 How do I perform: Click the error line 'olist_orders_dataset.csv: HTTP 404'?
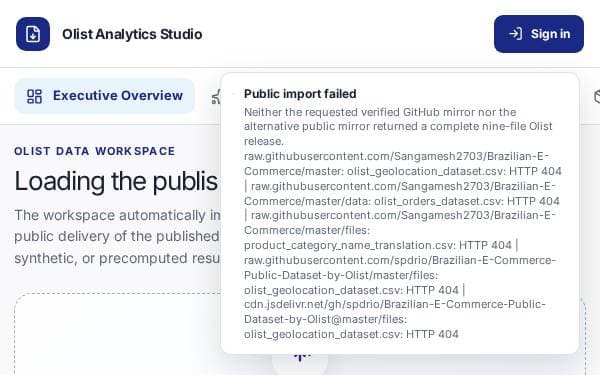pos(467,201)
